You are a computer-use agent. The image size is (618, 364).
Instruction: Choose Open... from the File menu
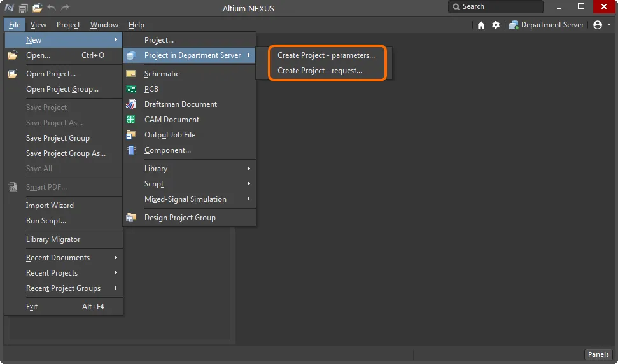point(64,55)
